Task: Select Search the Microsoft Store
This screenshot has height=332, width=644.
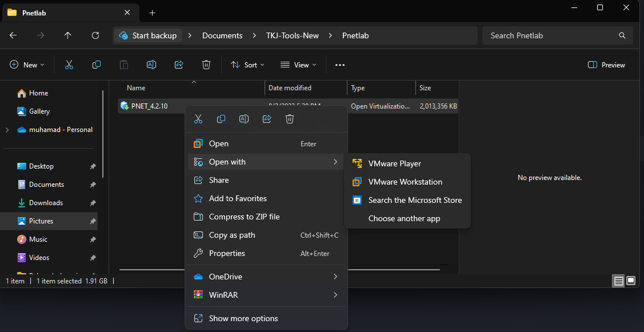Action: [407, 200]
